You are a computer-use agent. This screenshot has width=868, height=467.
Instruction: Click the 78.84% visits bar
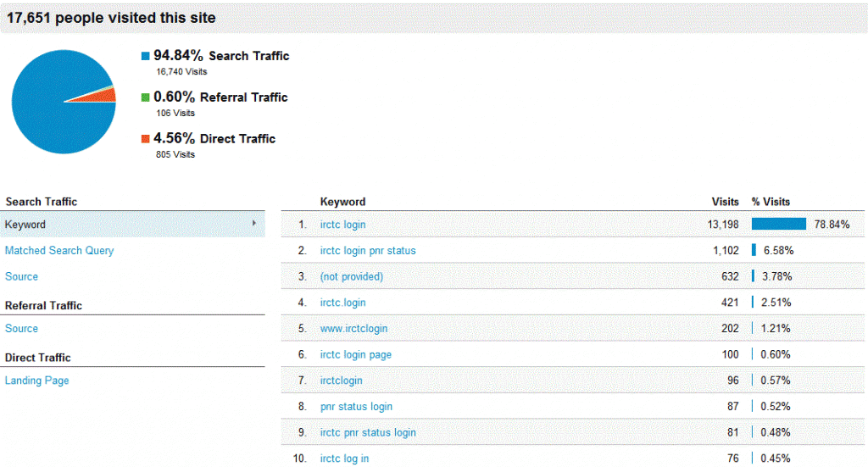779,224
